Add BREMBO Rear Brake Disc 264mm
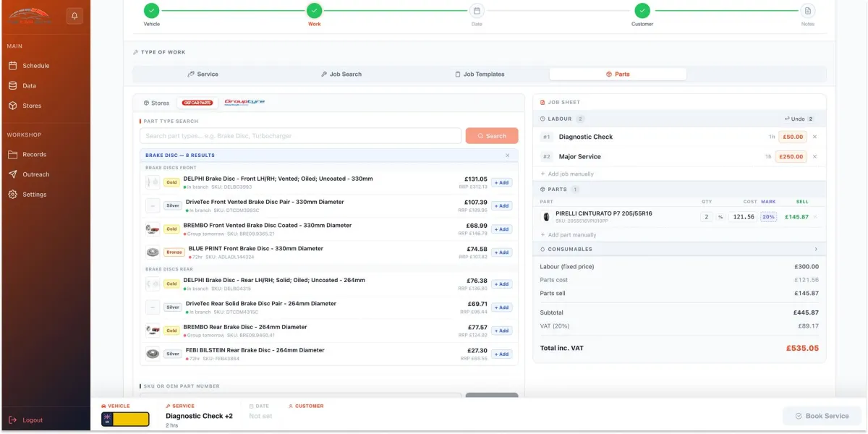This screenshot has height=434, width=868. (x=501, y=331)
